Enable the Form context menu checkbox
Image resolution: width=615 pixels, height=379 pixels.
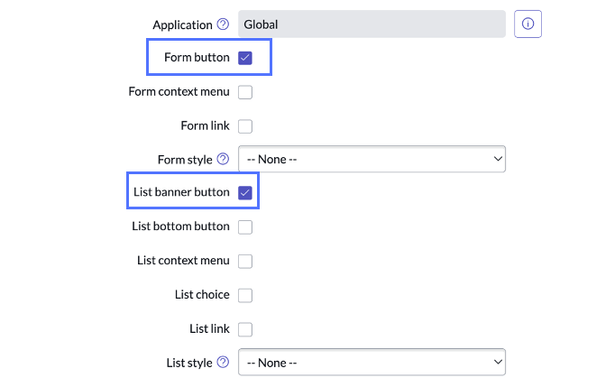[x=245, y=92]
